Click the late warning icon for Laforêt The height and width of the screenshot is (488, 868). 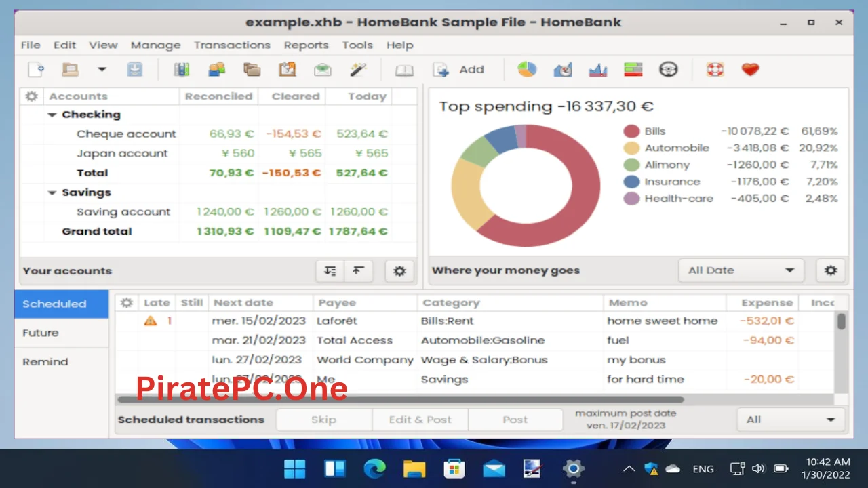pos(150,321)
